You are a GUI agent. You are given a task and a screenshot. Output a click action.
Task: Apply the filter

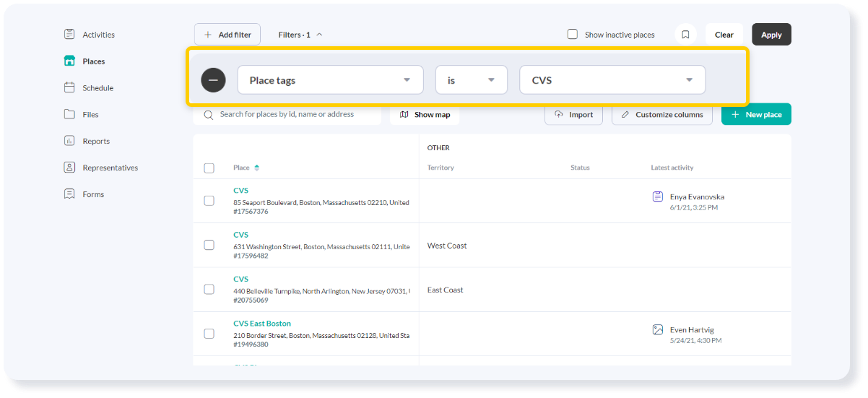coord(771,35)
